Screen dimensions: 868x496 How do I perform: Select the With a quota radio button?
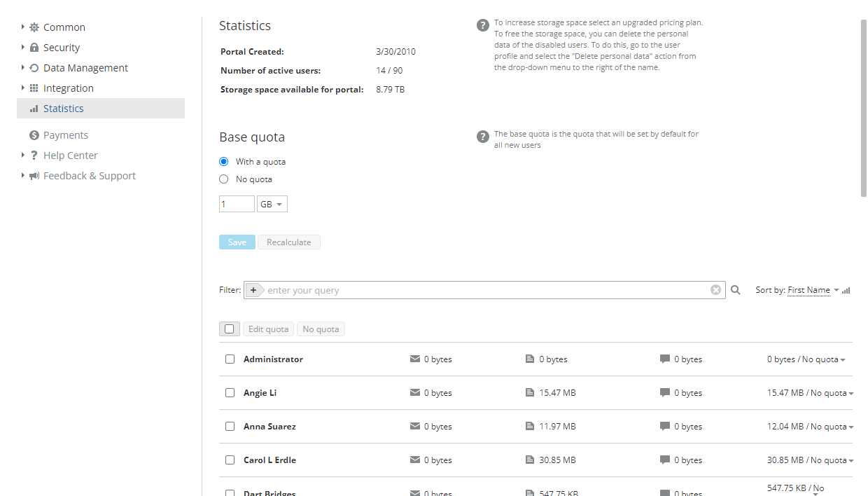(x=223, y=161)
